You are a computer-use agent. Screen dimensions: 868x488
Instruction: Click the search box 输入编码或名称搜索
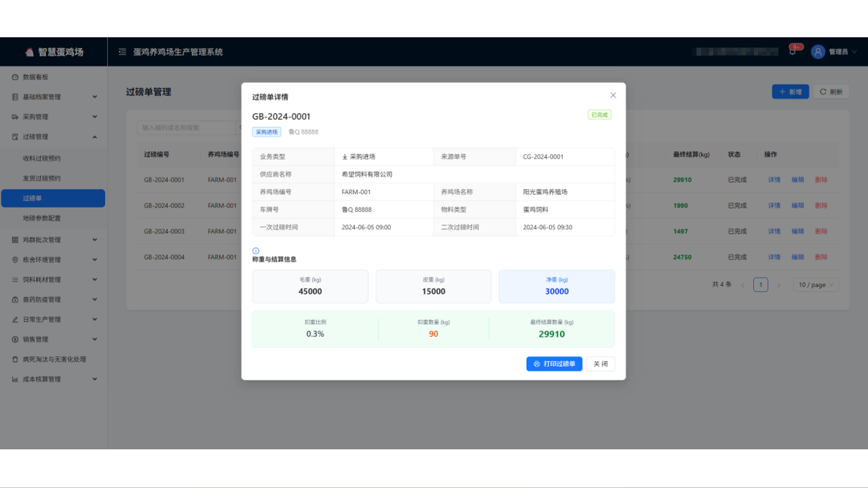point(188,128)
